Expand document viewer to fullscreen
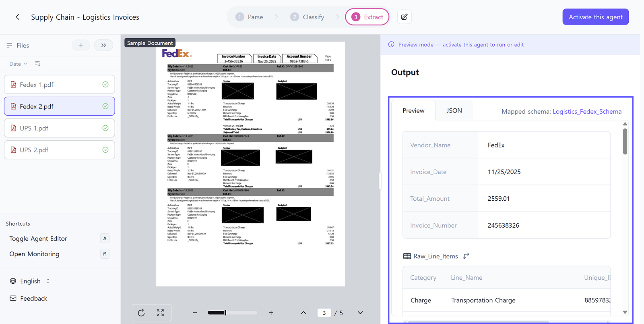This screenshot has width=644, height=324. click(x=160, y=313)
